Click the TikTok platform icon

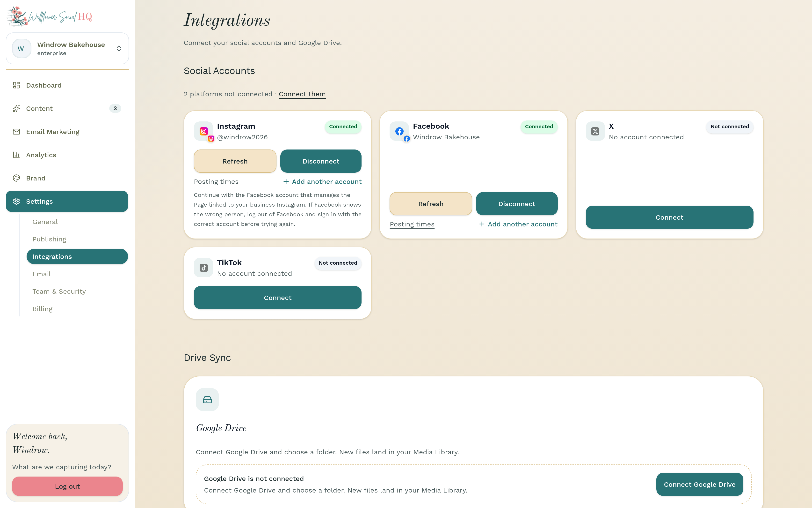203,268
